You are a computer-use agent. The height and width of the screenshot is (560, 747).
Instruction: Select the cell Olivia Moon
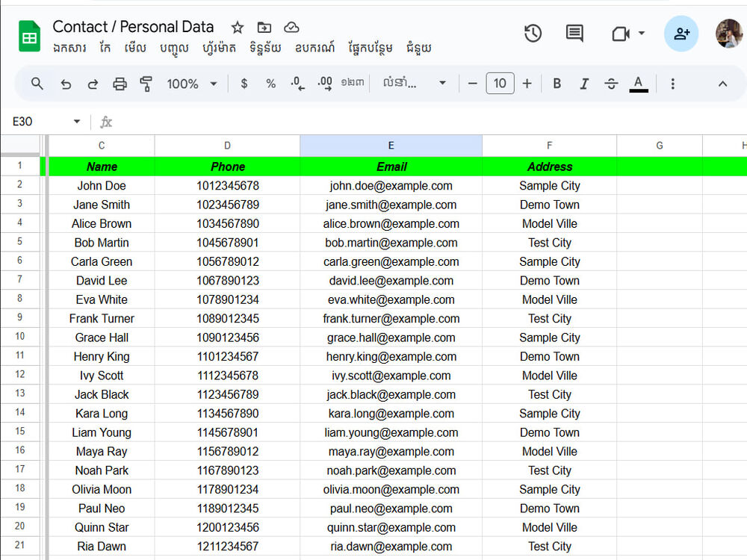tap(102, 489)
